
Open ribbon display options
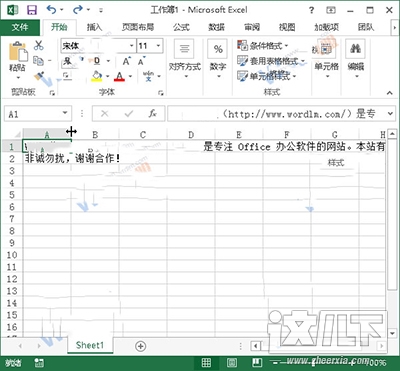click(331, 10)
